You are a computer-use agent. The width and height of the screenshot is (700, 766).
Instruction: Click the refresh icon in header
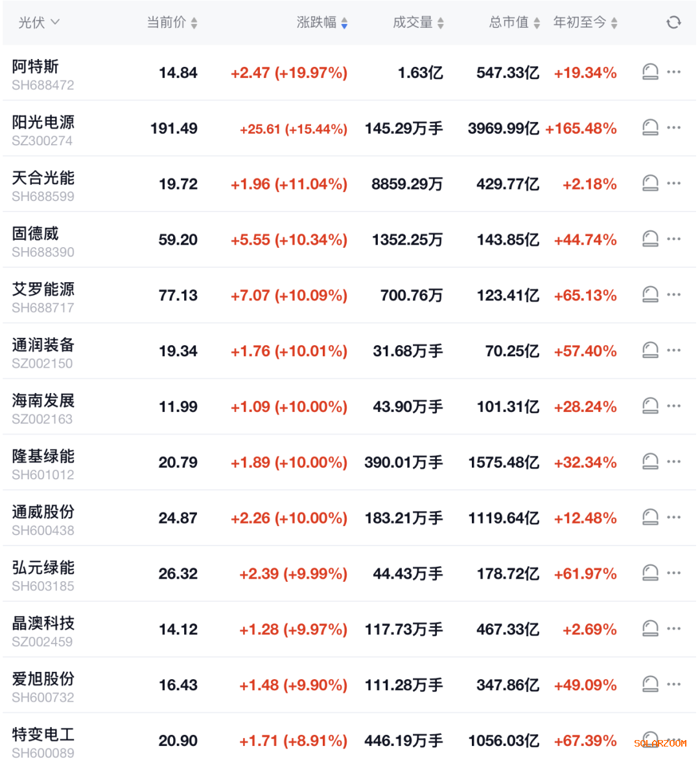(x=673, y=23)
